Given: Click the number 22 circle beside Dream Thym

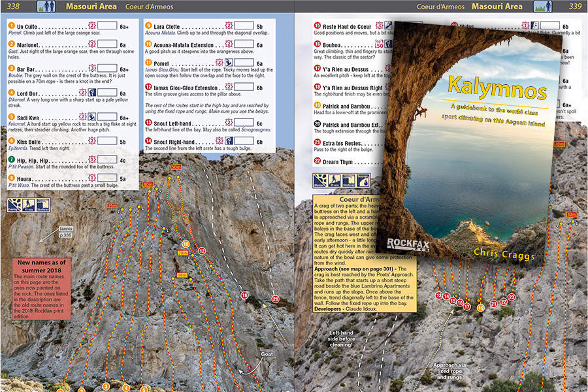Looking at the screenshot, I should coord(318,161).
